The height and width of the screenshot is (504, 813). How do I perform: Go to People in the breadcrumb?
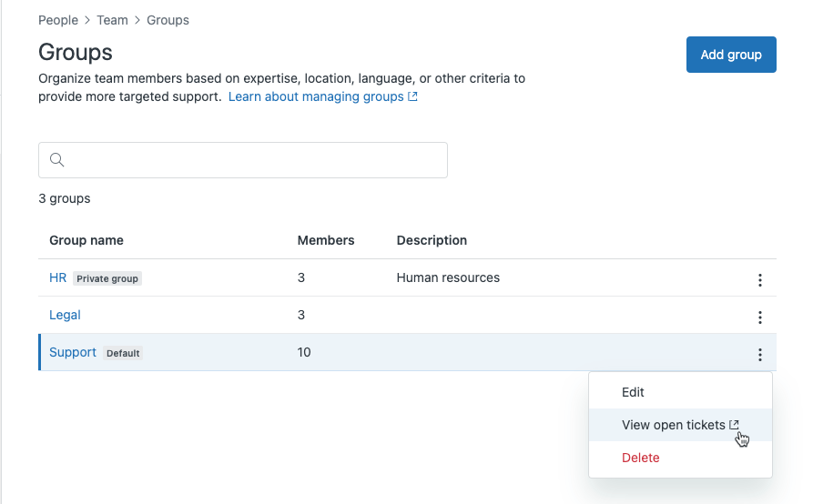point(57,20)
